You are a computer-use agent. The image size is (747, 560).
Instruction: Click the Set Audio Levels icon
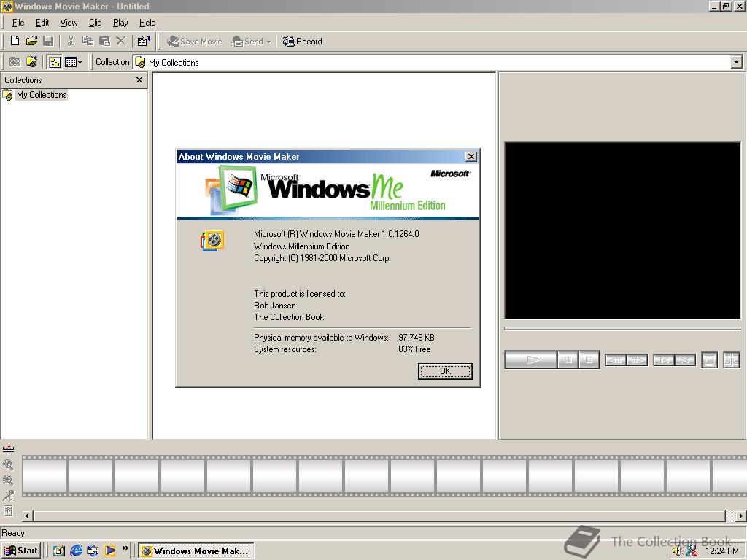(x=8, y=511)
